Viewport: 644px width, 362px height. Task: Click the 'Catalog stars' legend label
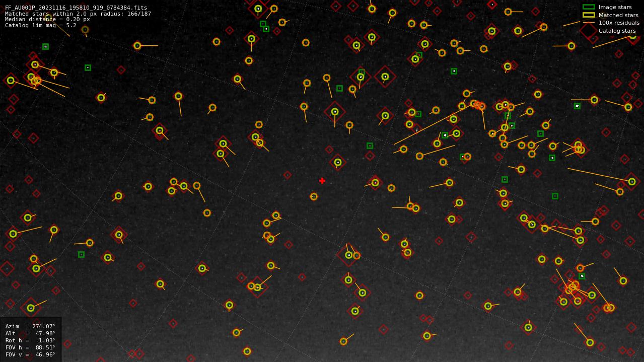coord(617,31)
